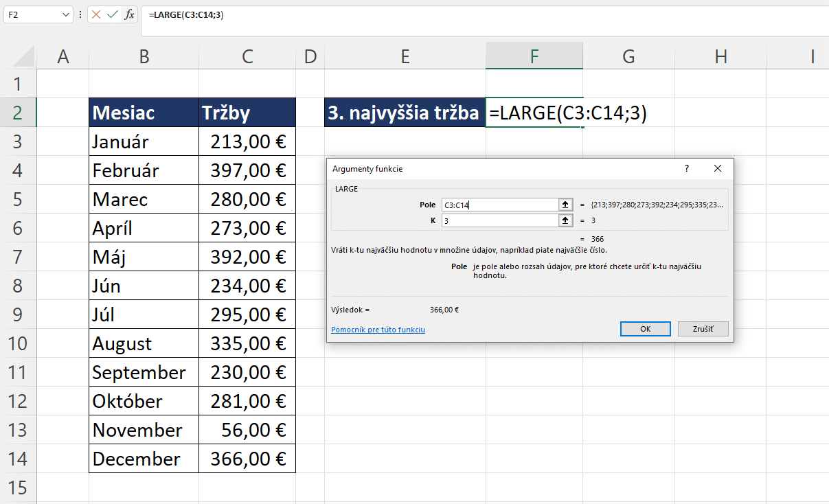Select row 9 header
Viewport: 829px width, 504px height.
click(18, 314)
